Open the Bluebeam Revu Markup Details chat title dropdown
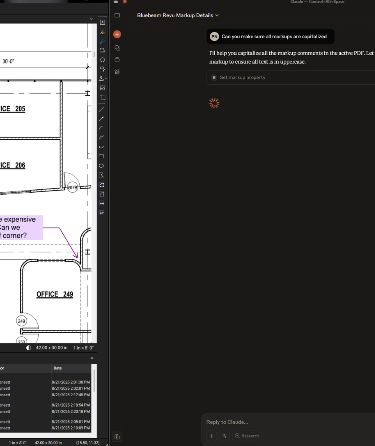The width and height of the screenshot is (375, 446). point(178,15)
